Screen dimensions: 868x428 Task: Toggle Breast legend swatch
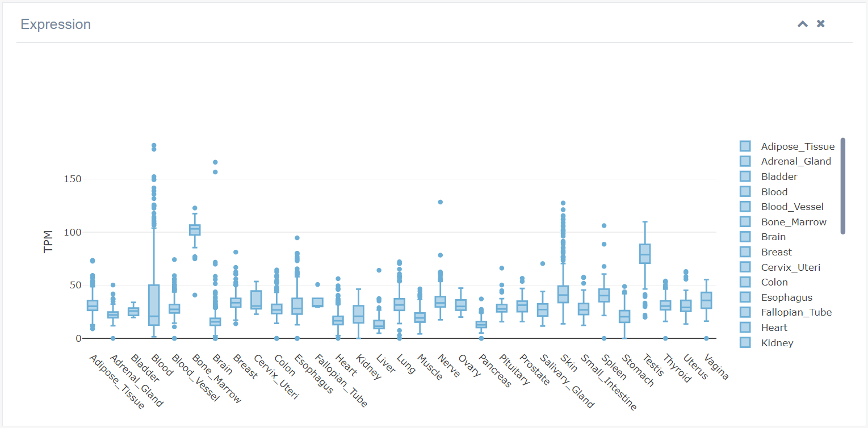point(745,252)
